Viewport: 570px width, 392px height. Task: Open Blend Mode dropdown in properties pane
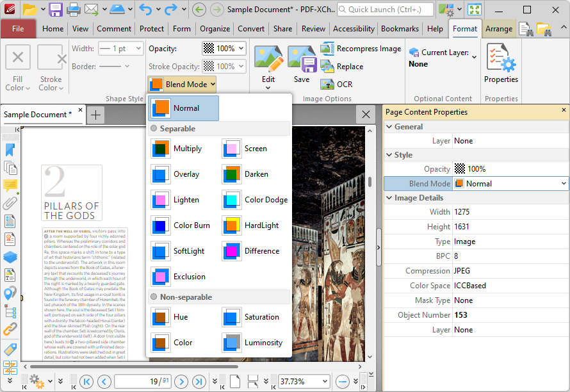(564, 184)
